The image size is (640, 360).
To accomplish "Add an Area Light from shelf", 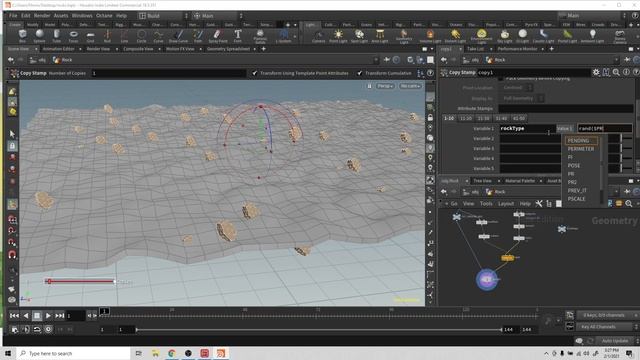I will (380, 36).
